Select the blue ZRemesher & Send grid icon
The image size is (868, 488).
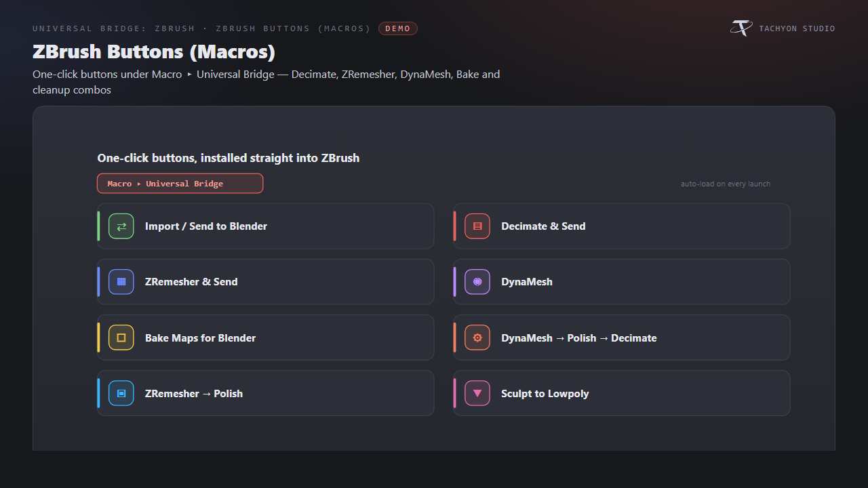coord(121,282)
